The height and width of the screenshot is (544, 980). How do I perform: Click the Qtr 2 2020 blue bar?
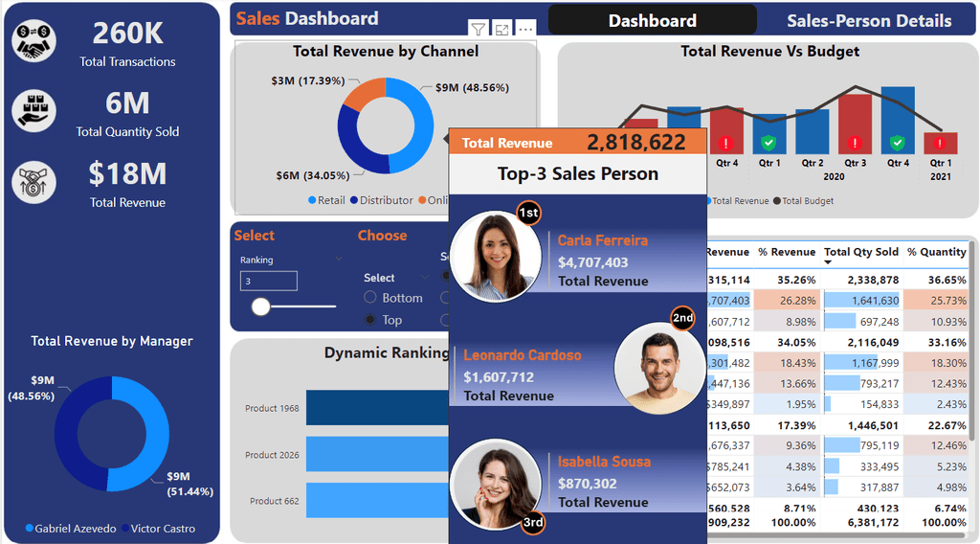tap(812, 131)
